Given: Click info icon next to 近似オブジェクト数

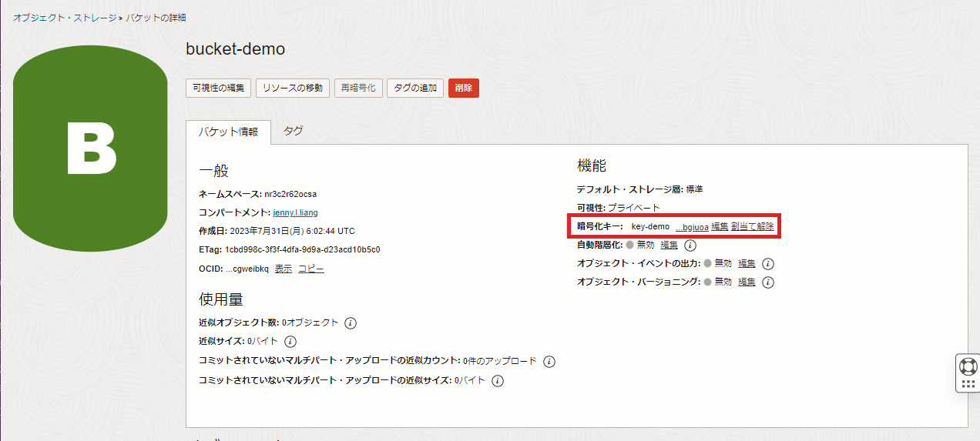Looking at the screenshot, I should [x=351, y=323].
